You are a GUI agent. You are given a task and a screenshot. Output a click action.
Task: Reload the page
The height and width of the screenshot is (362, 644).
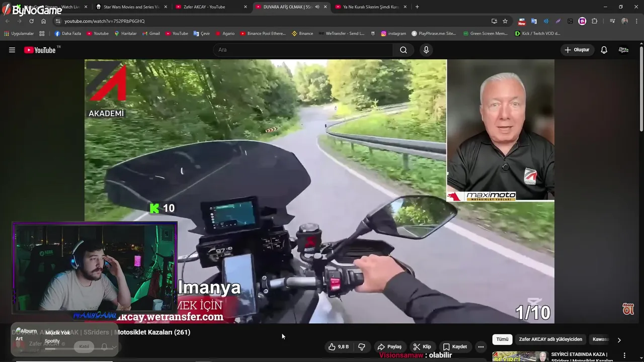pos(31,21)
